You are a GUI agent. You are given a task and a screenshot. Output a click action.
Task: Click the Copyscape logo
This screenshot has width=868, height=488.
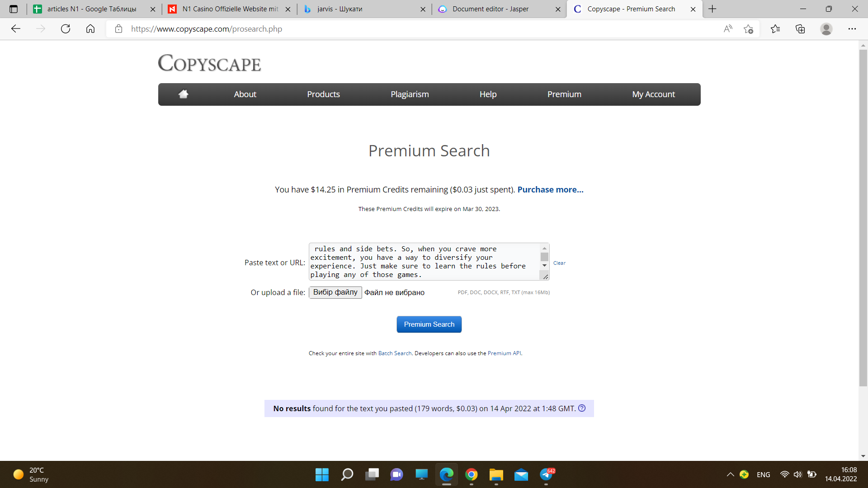click(x=209, y=63)
